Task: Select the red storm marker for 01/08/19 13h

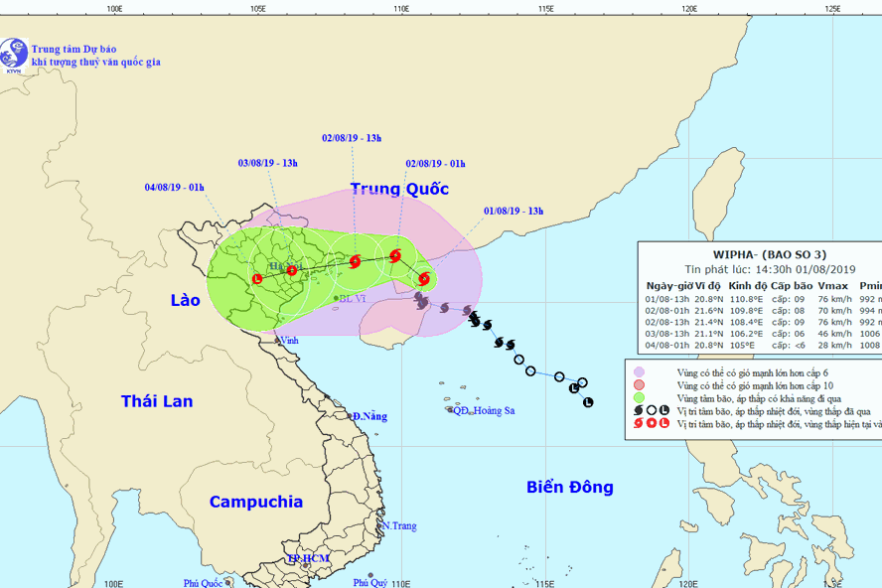Action: coord(424,279)
